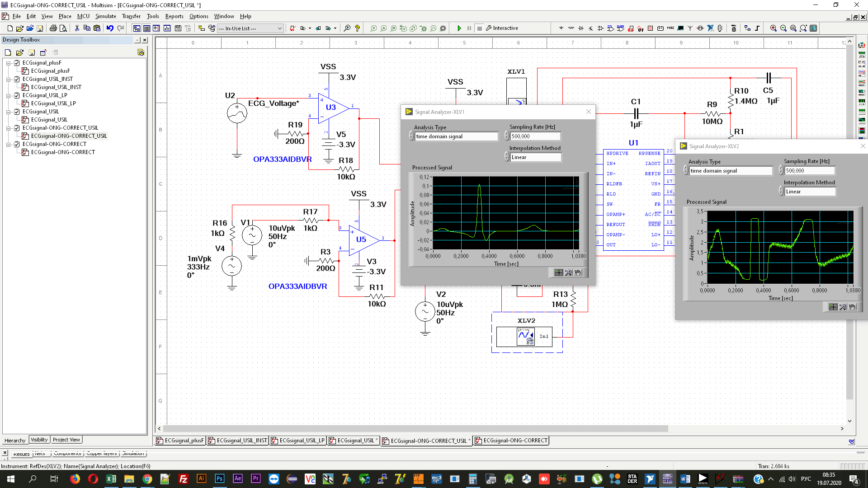Screen dimensions: 868x488
Task: Place a source component icon
Action: tap(561, 28)
